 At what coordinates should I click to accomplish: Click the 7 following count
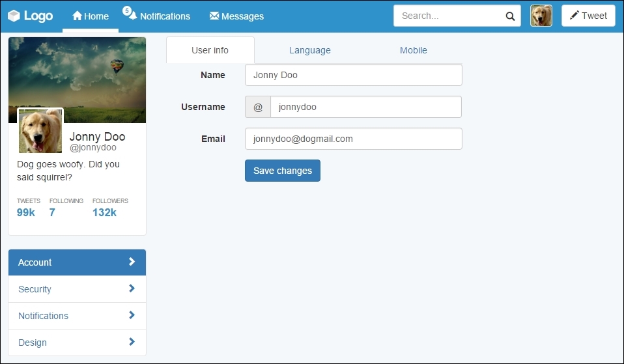52,212
